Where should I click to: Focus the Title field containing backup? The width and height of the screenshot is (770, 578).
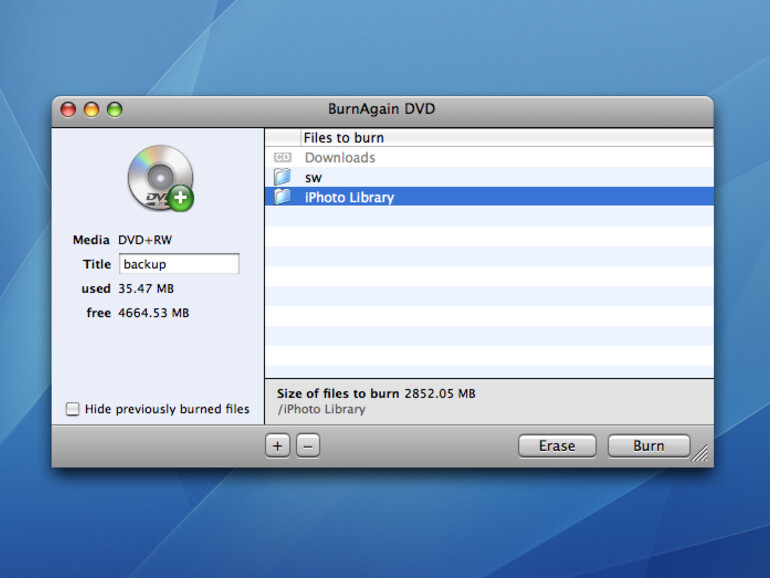179,264
